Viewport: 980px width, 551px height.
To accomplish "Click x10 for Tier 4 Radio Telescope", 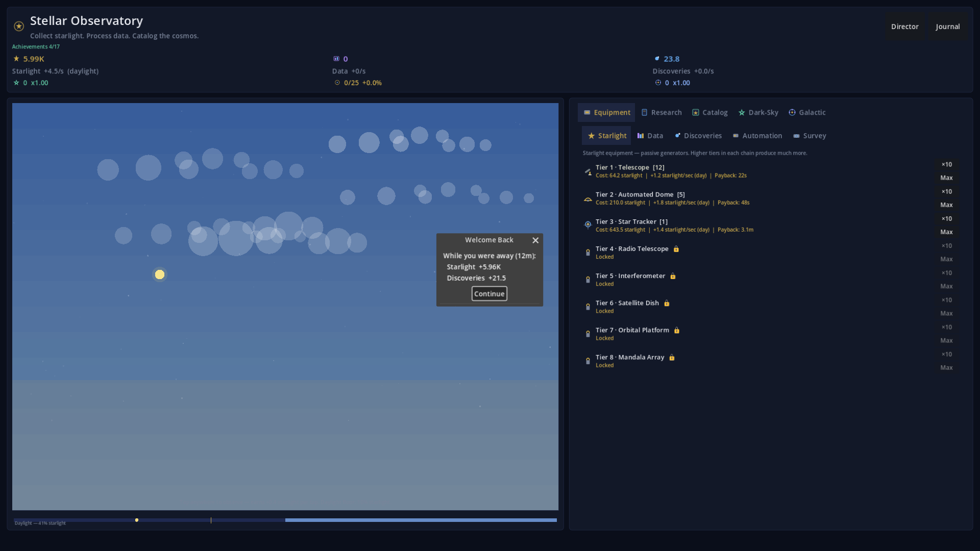I will tap(946, 245).
